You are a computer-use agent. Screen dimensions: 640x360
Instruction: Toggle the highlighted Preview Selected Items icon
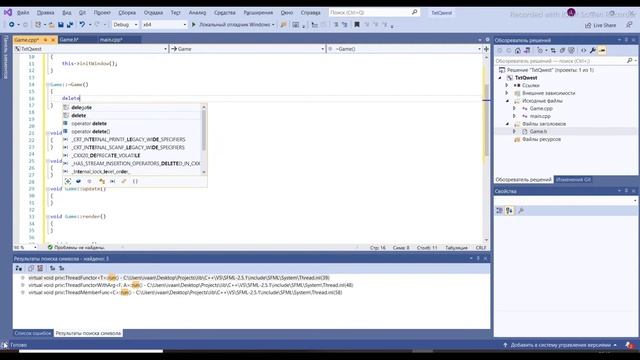602,51
